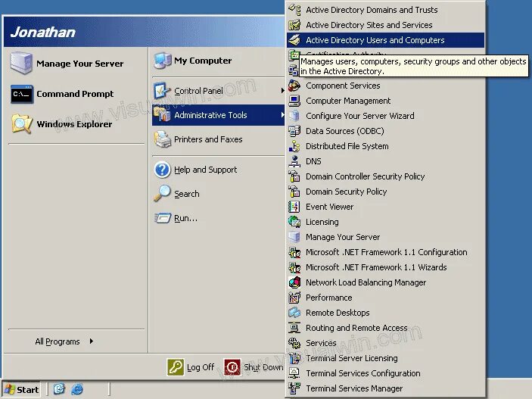Select the Computer Management text entry
The image size is (532, 399).
point(348,101)
